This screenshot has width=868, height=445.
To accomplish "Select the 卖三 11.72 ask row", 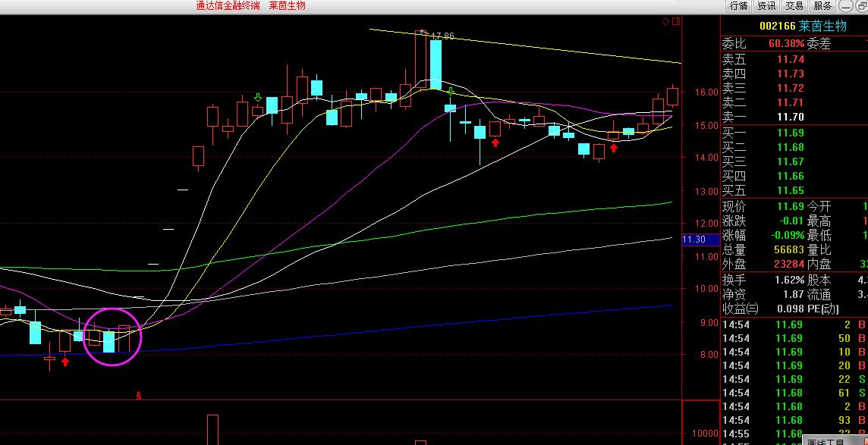I will click(794, 88).
